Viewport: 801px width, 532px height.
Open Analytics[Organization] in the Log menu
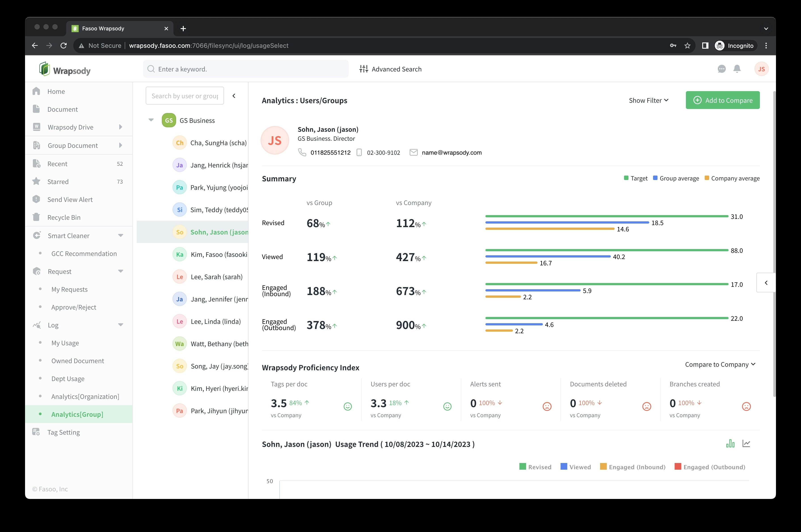[x=85, y=397]
